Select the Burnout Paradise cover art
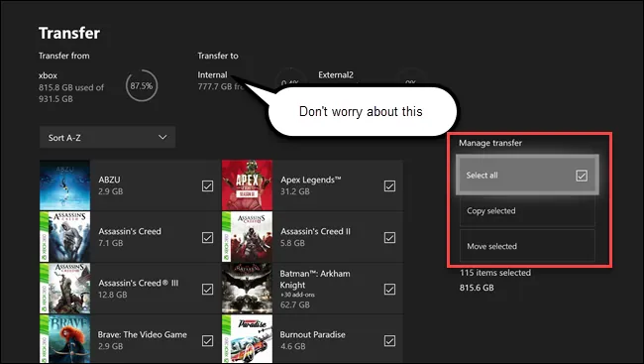Viewport: 644px width, 364px height. 248,339
